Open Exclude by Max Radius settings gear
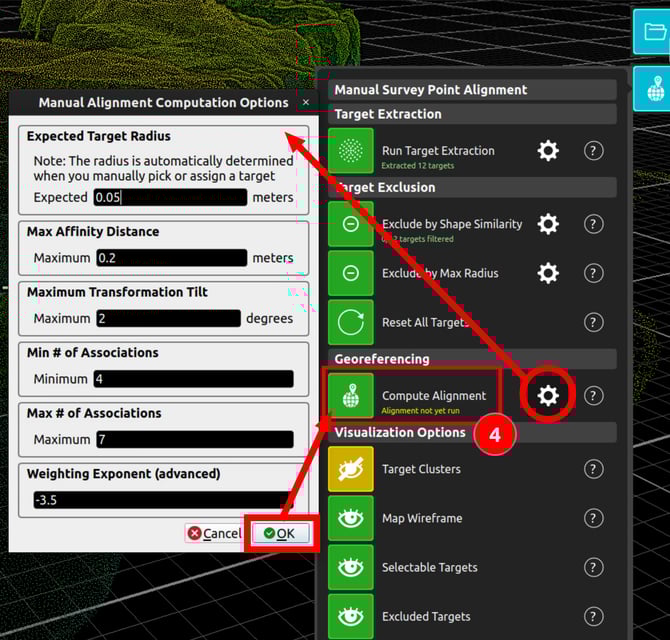Viewport: 670px width, 640px height. click(548, 273)
